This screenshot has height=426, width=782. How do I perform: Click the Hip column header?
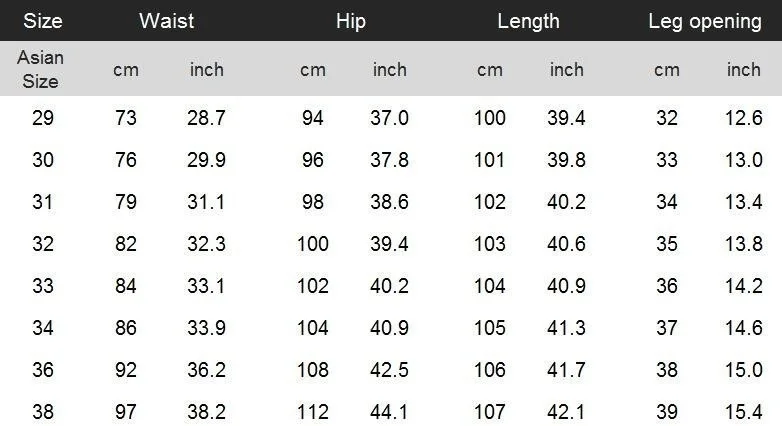[351, 21]
